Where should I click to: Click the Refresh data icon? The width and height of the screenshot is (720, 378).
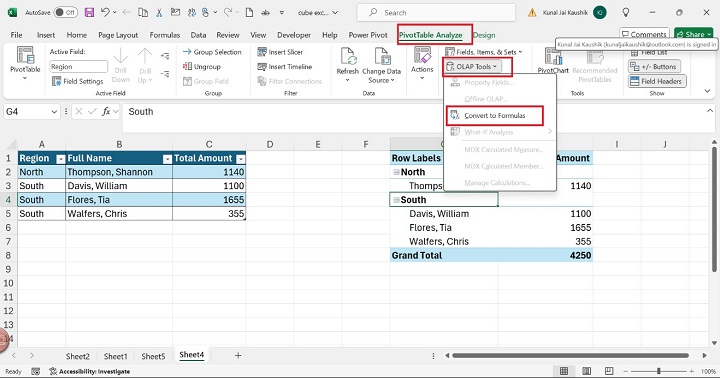(348, 56)
